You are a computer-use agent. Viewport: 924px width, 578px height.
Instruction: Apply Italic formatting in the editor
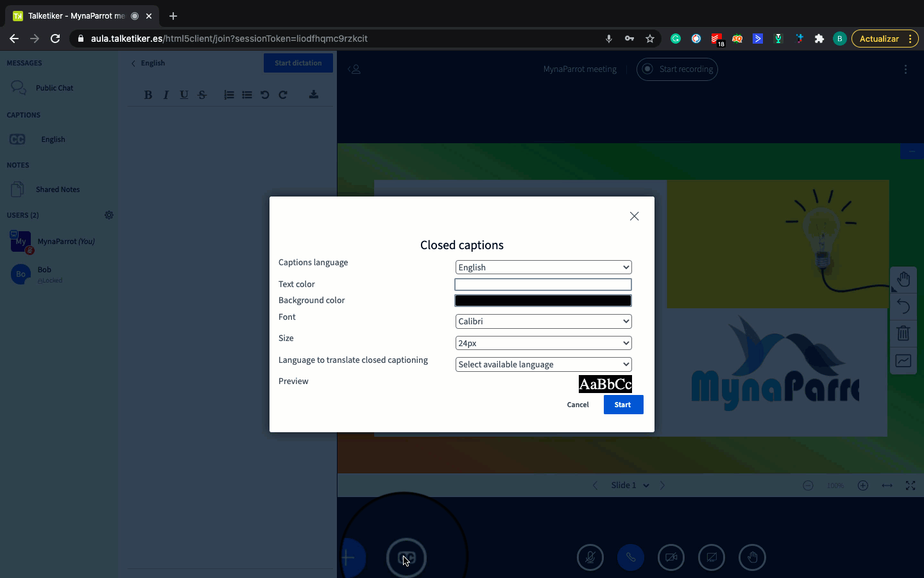click(x=166, y=95)
